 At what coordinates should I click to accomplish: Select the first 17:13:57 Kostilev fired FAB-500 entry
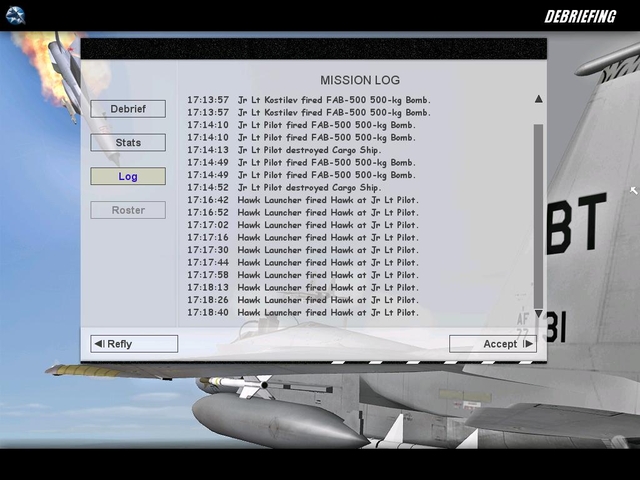click(309, 100)
